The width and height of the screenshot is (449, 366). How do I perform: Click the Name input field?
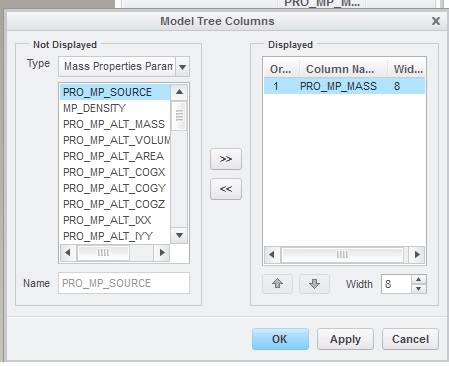(x=124, y=283)
